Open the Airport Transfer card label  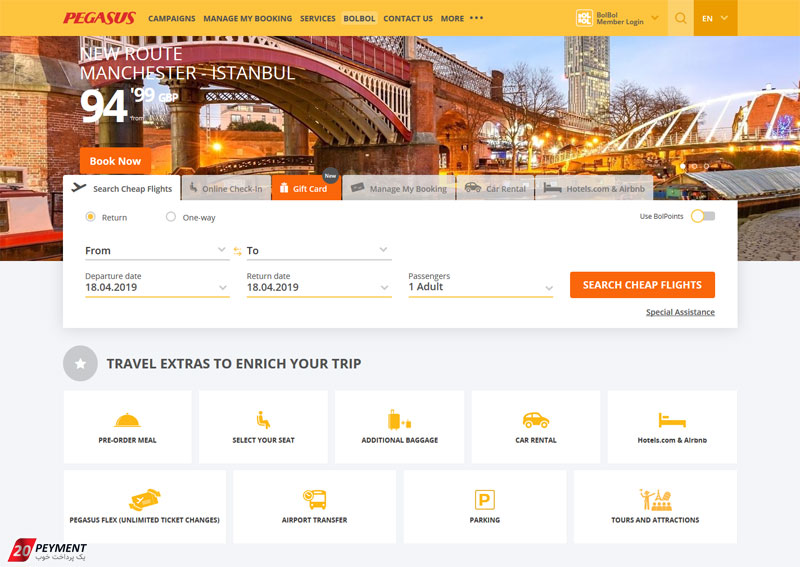click(314, 520)
